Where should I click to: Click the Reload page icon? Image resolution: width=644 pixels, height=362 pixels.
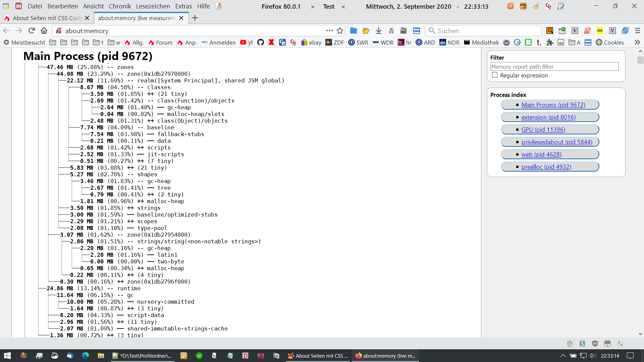[32, 31]
